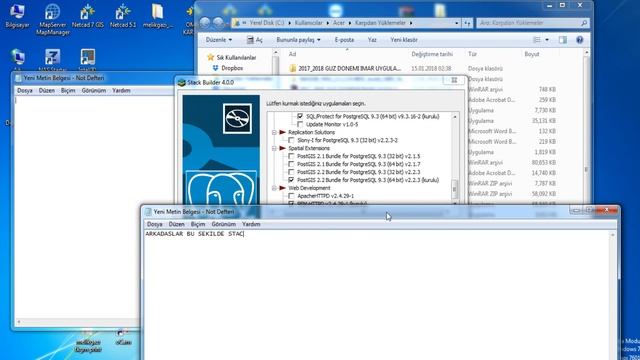Sort files by Değiştirme tarihi column header
The image size is (640, 360).
pos(432,54)
